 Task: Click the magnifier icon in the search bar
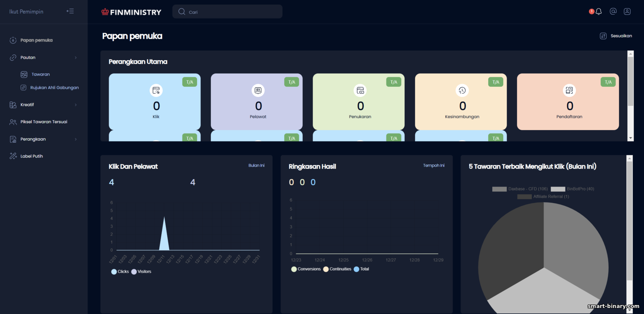182,12
